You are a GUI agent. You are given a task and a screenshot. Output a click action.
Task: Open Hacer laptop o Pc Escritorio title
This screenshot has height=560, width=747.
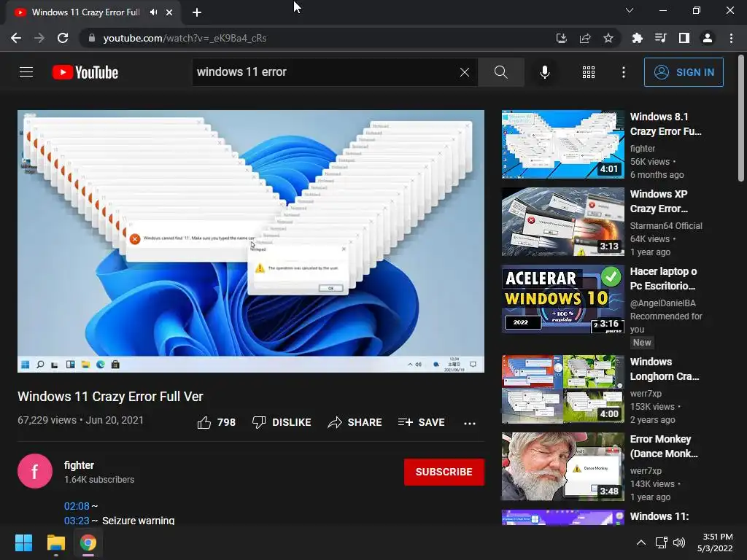coord(663,279)
